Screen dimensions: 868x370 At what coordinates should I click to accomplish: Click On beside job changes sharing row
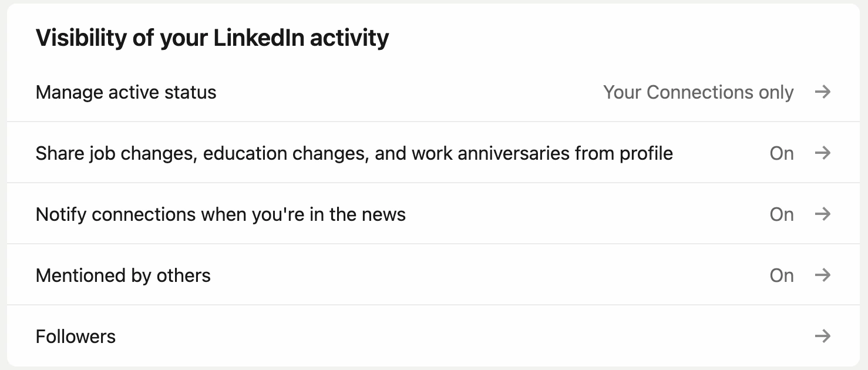(x=782, y=153)
